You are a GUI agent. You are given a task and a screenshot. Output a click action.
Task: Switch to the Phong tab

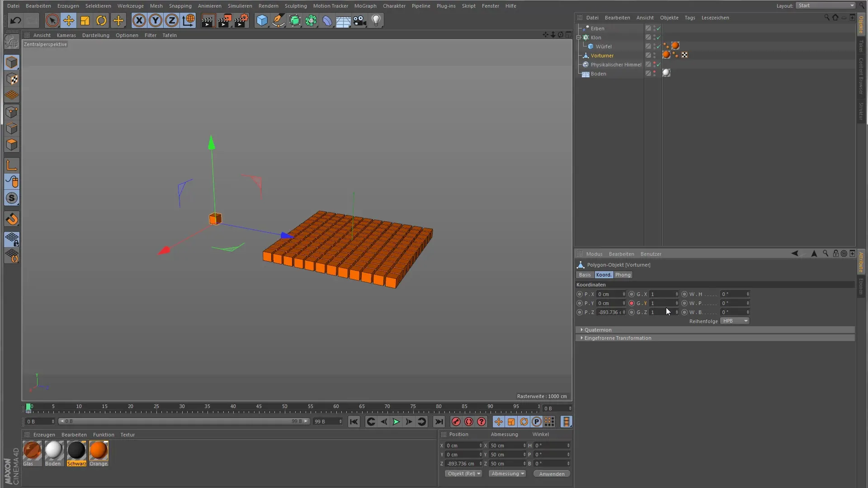tap(623, 275)
